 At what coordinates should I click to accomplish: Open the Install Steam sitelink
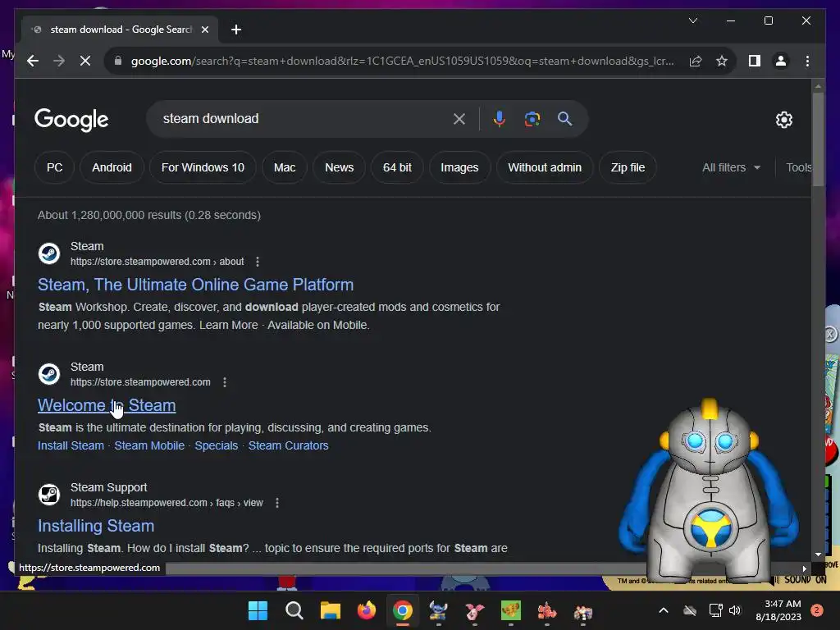click(x=71, y=445)
